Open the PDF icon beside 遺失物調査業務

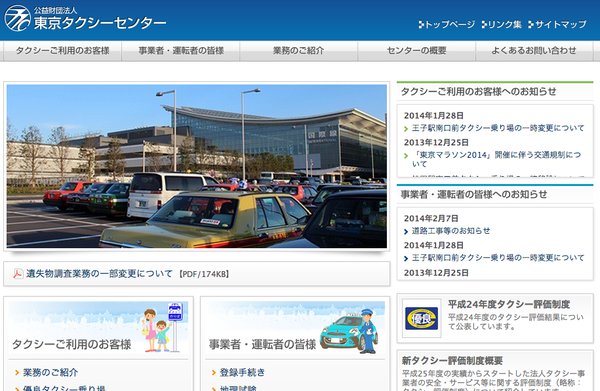[x=18, y=274]
